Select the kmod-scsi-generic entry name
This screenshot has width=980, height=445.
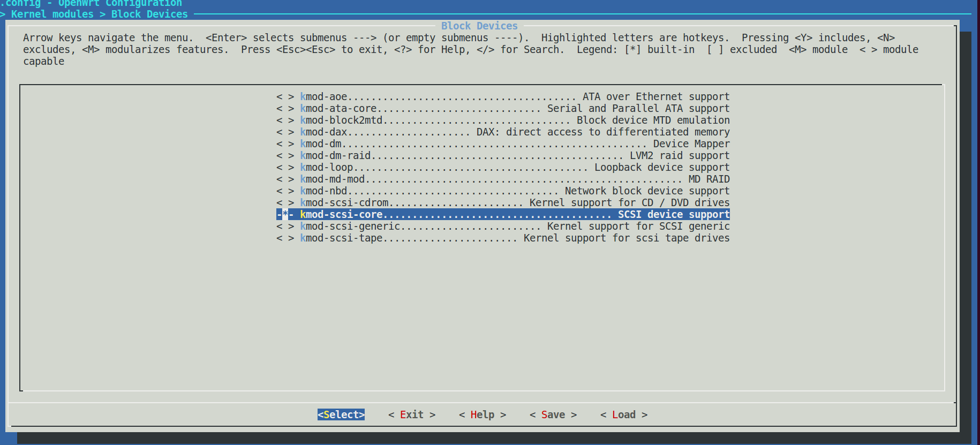click(350, 227)
